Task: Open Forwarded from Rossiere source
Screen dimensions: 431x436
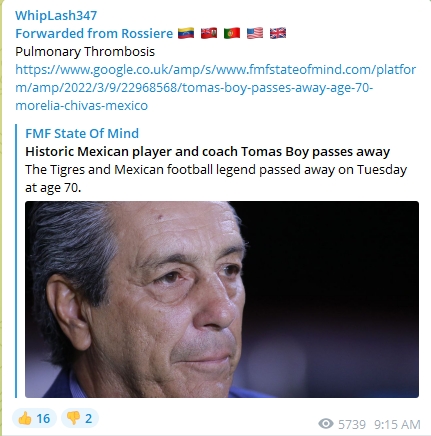Action: coord(94,33)
